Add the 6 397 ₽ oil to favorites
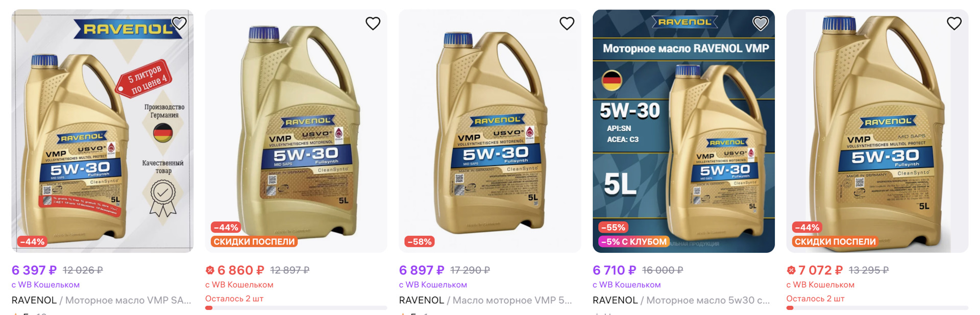Viewport: 980px width, 315px height. coord(179,23)
